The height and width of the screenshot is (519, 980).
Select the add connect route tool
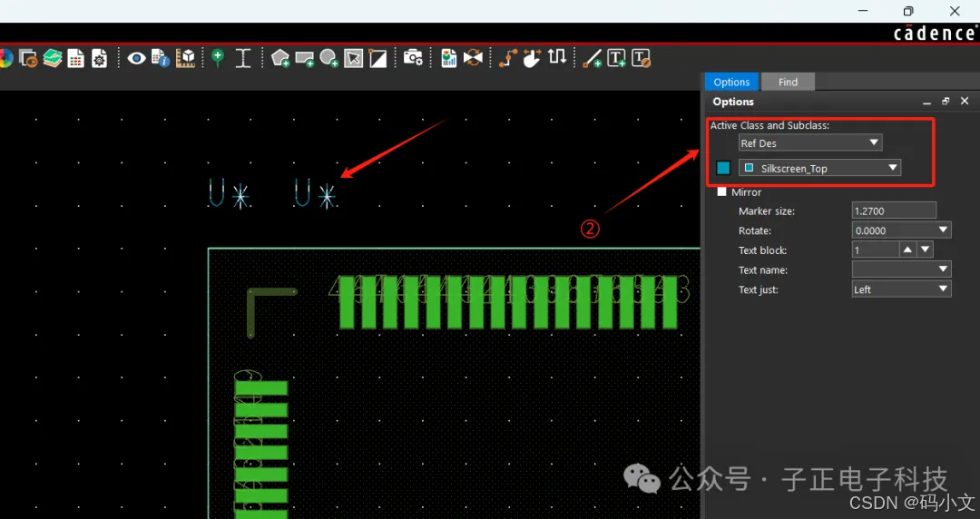click(x=507, y=59)
